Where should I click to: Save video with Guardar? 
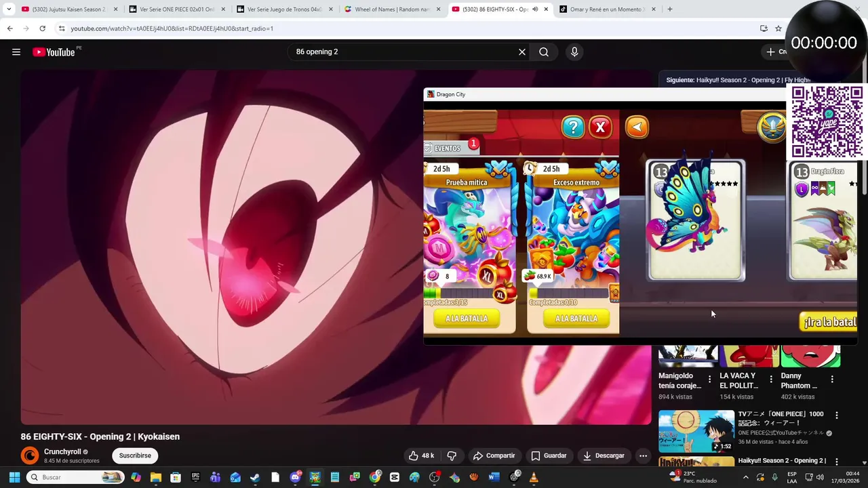[x=549, y=455]
